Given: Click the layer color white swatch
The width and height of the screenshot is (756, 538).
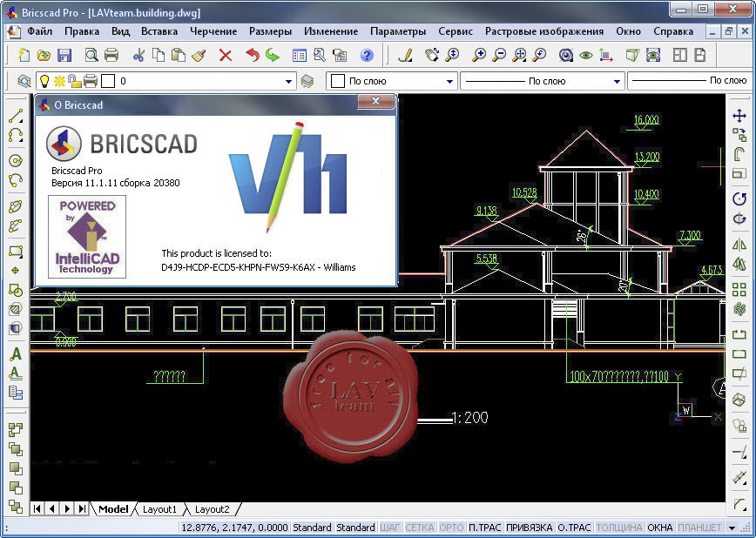Looking at the screenshot, I should pos(108,81).
